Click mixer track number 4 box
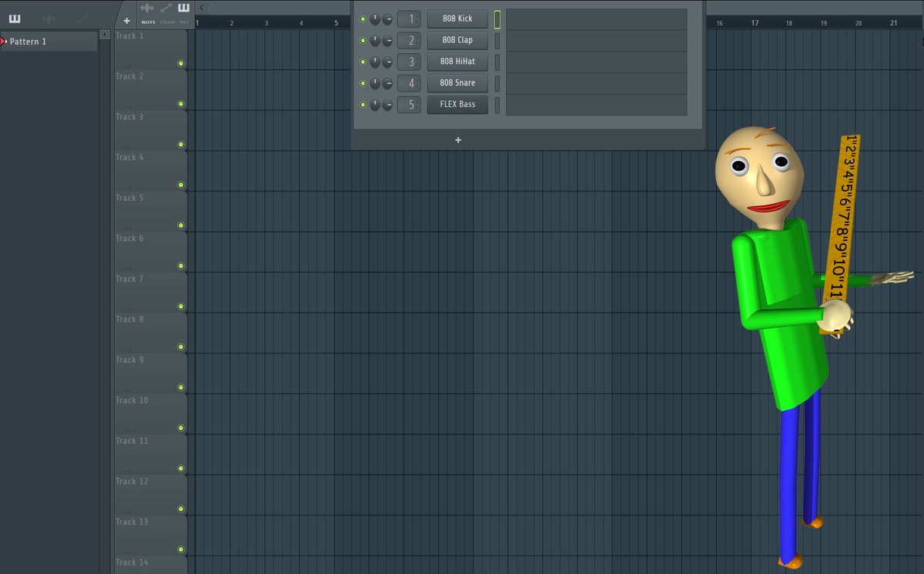This screenshot has width=924, height=574. tap(410, 83)
